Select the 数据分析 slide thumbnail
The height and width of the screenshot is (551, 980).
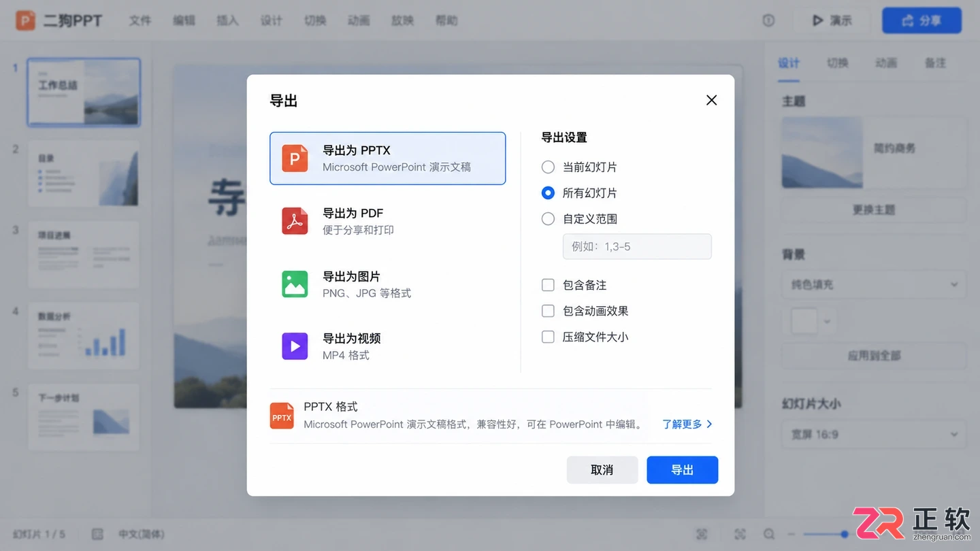pos(84,336)
